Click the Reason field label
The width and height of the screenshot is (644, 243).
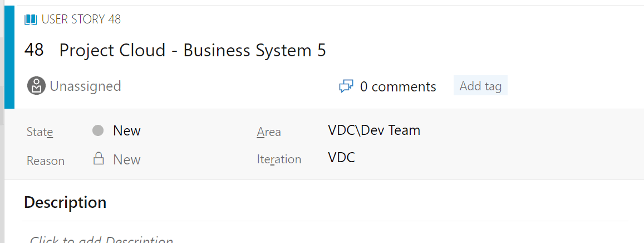pos(46,161)
